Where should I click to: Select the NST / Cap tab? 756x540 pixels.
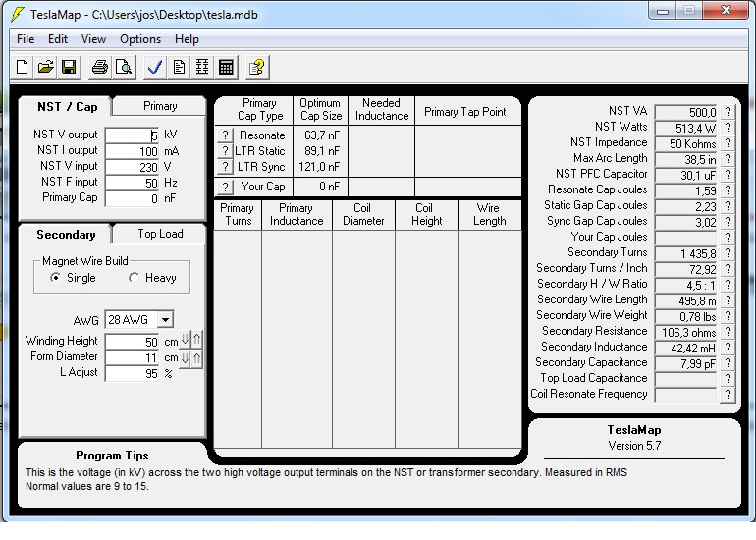(67, 107)
